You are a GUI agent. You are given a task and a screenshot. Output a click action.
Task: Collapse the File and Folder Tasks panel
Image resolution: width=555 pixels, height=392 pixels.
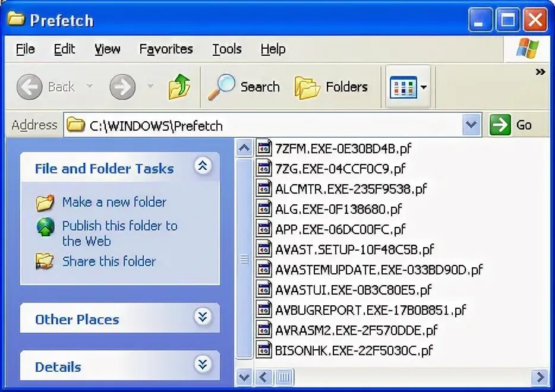point(203,166)
